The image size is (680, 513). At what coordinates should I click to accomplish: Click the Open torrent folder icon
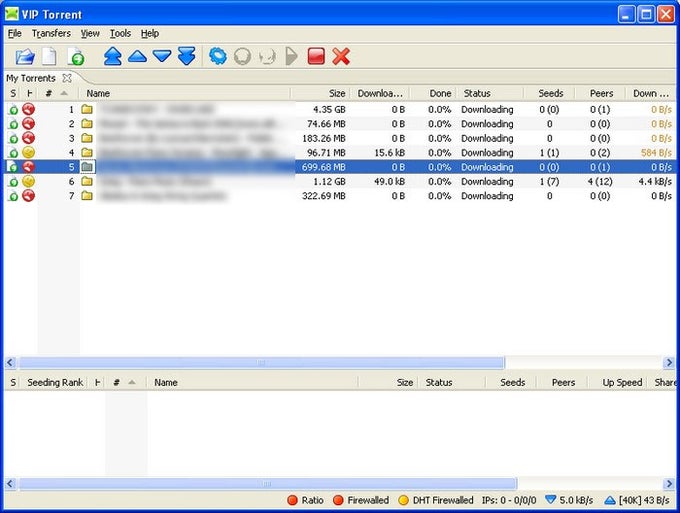pos(25,56)
